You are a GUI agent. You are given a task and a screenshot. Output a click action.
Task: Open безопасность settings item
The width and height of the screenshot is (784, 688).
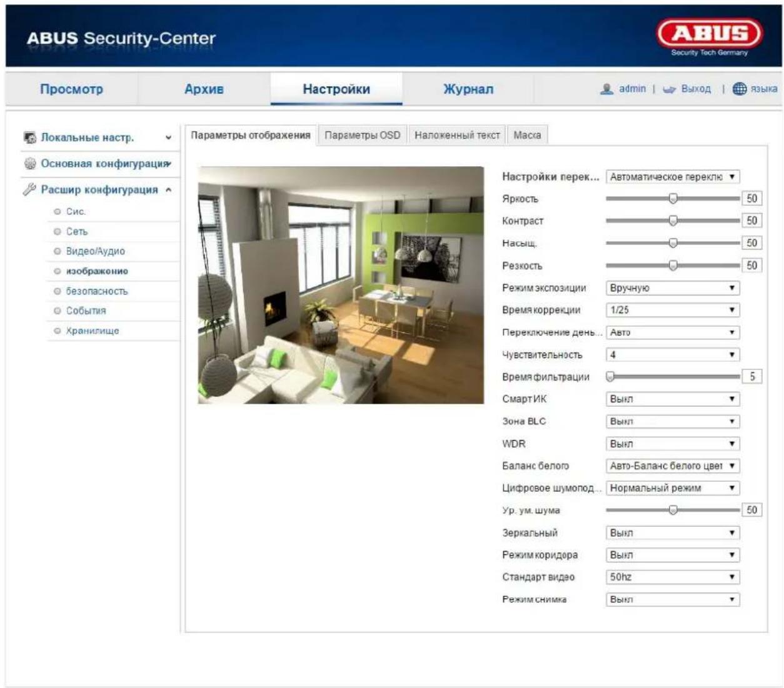pyautogui.click(x=97, y=291)
